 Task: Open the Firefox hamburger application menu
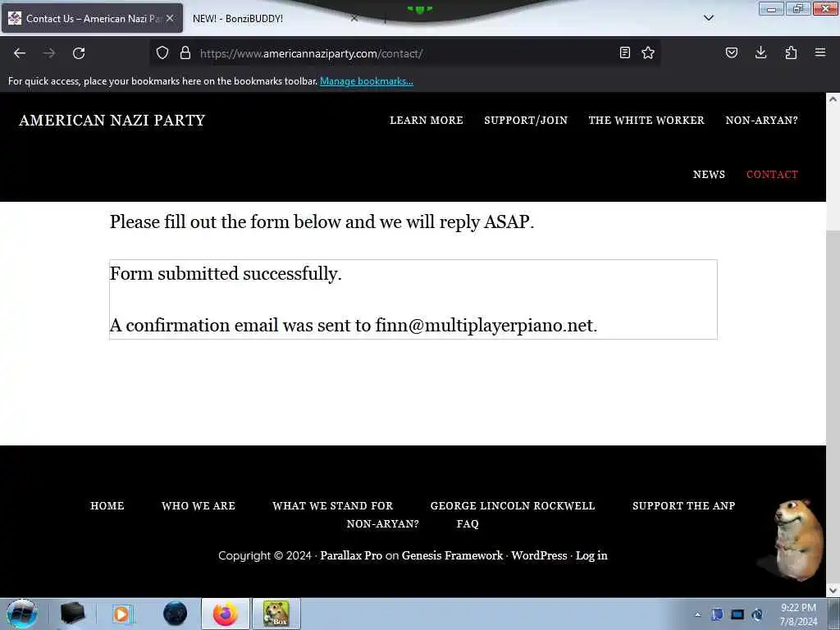pyautogui.click(x=820, y=52)
